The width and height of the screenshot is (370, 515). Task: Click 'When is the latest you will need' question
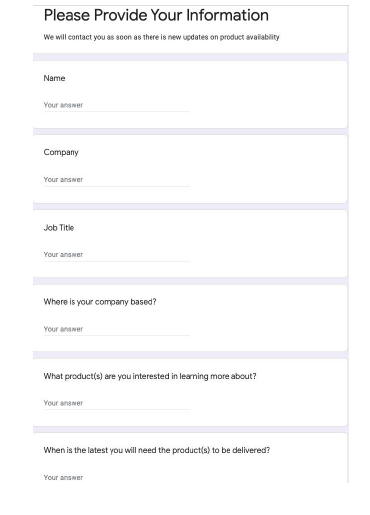(x=157, y=450)
